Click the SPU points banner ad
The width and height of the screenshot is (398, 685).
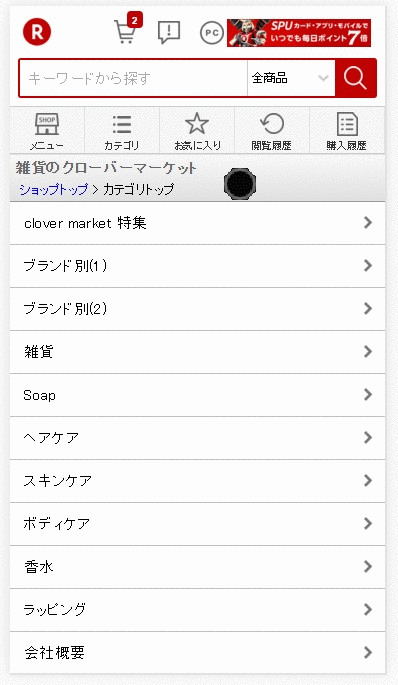coord(299,33)
